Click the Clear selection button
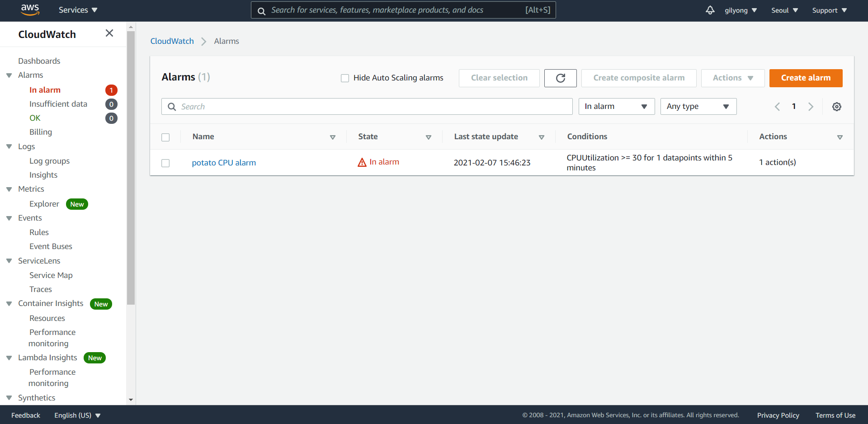Viewport: 868px width, 424px height. tap(499, 78)
